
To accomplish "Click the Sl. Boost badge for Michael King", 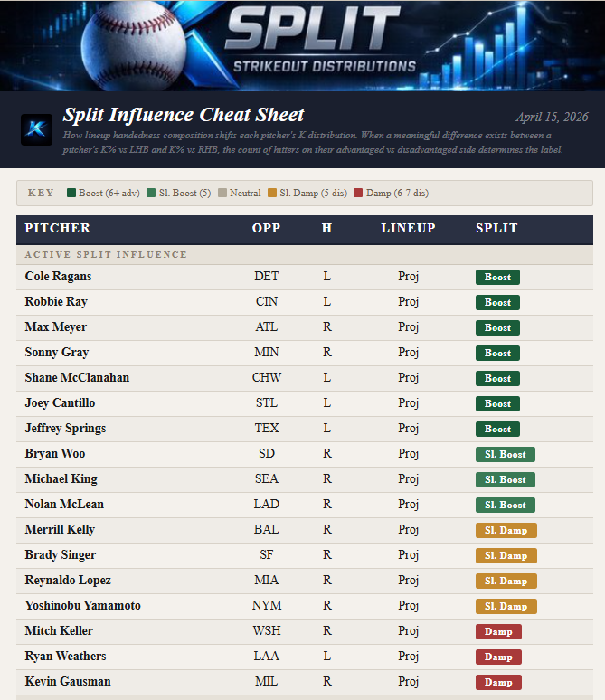I will 506,480.
